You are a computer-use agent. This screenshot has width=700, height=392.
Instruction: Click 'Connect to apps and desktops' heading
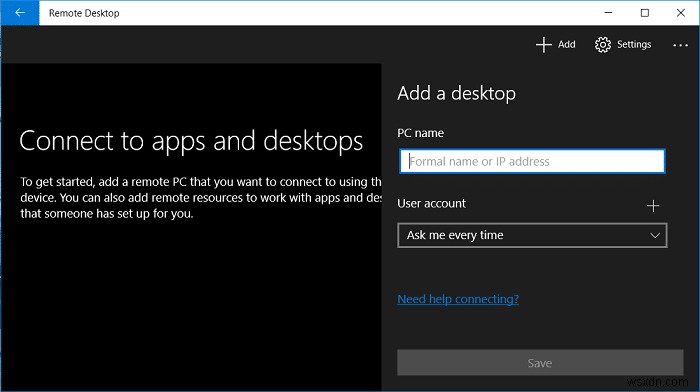pyautogui.click(x=191, y=141)
